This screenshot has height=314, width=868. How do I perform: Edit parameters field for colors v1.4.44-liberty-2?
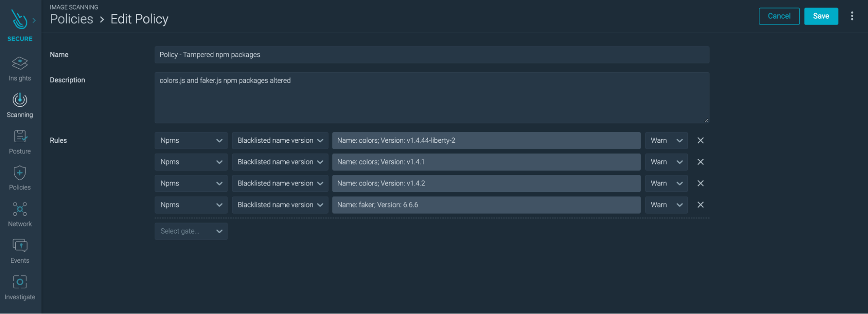486,140
